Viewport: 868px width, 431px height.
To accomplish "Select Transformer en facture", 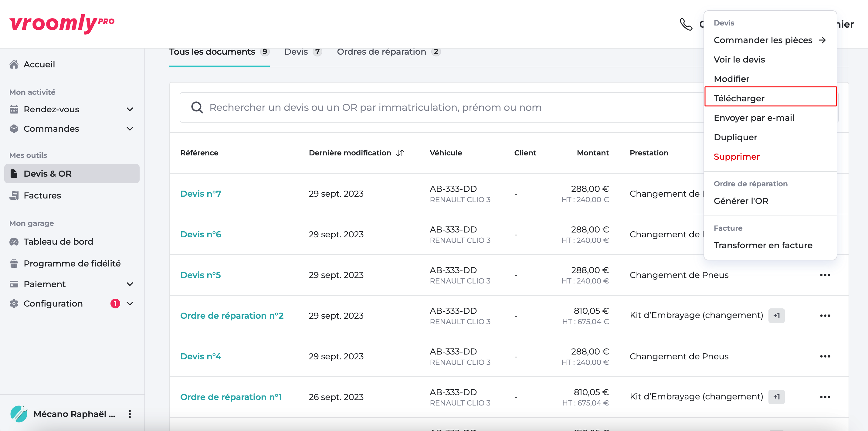I will coord(770,245).
